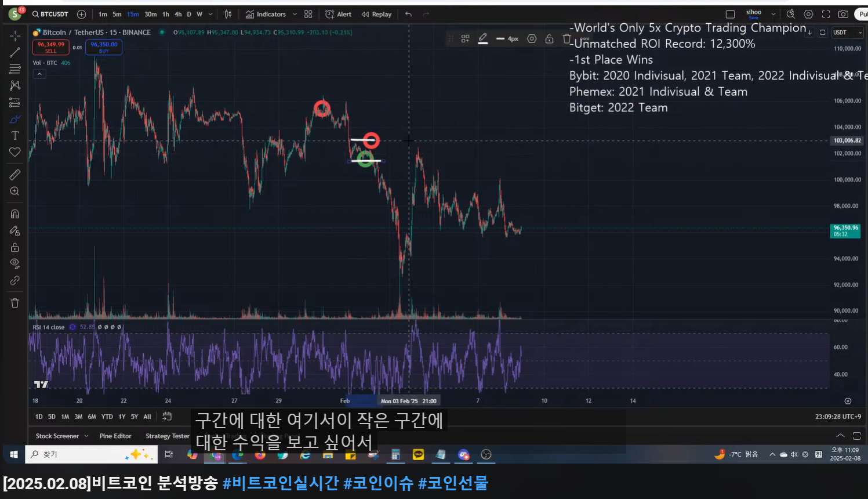The width and height of the screenshot is (868, 499).
Task: Toggle fullscreen mode
Action: [x=826, y=14]
